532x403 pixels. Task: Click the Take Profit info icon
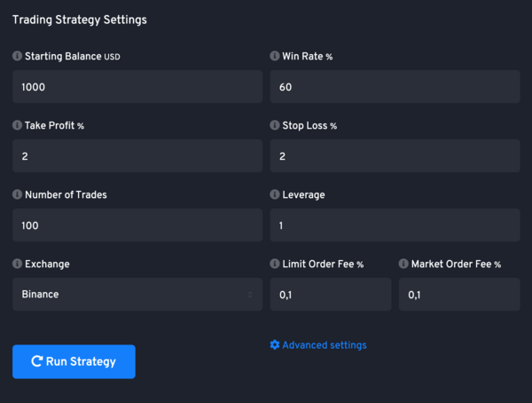pos(17,125)
